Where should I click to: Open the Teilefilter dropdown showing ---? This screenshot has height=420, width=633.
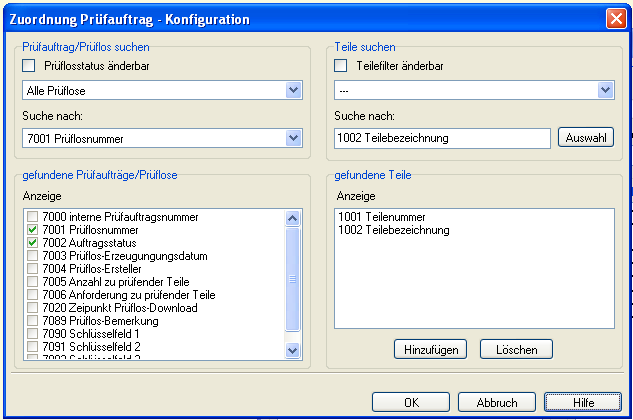(x=605, y=90)
